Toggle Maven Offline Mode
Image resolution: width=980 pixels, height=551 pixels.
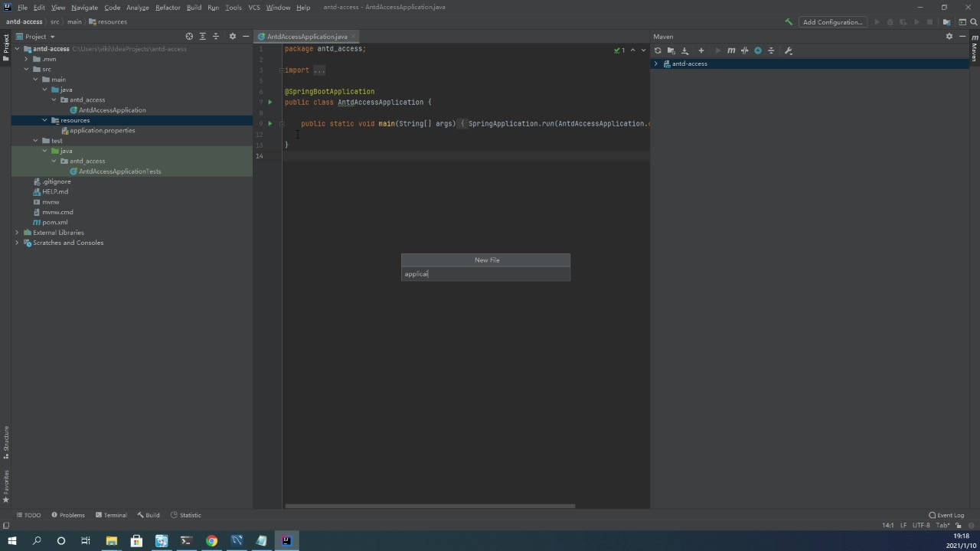click(744, 51)
